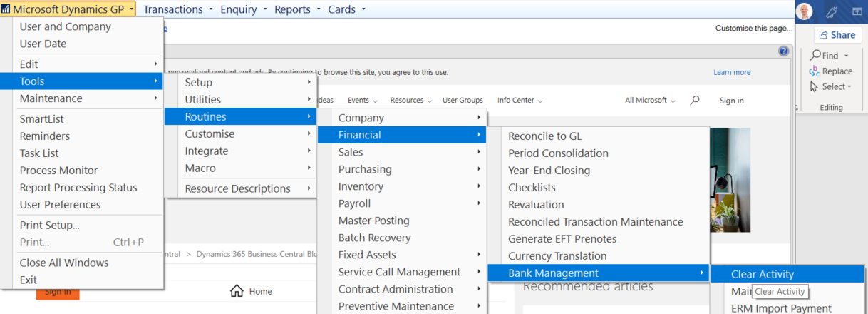Click the Share button
Screen dimensions: 868x314
(x=837, y=35)
